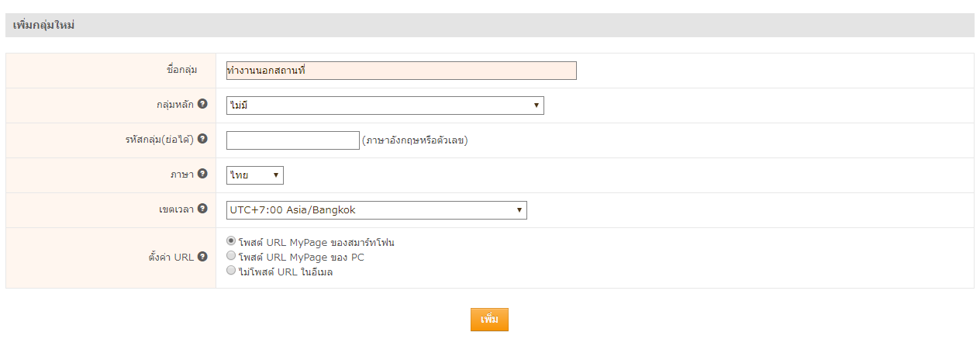Show help for เขตเวลา field

[202, 209]
